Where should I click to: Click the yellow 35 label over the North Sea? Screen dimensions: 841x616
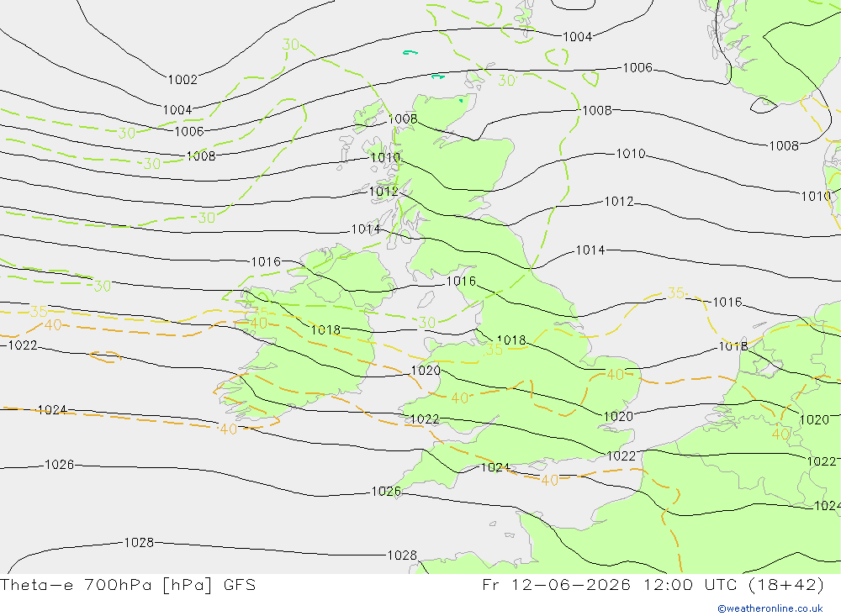click(676, 293)
